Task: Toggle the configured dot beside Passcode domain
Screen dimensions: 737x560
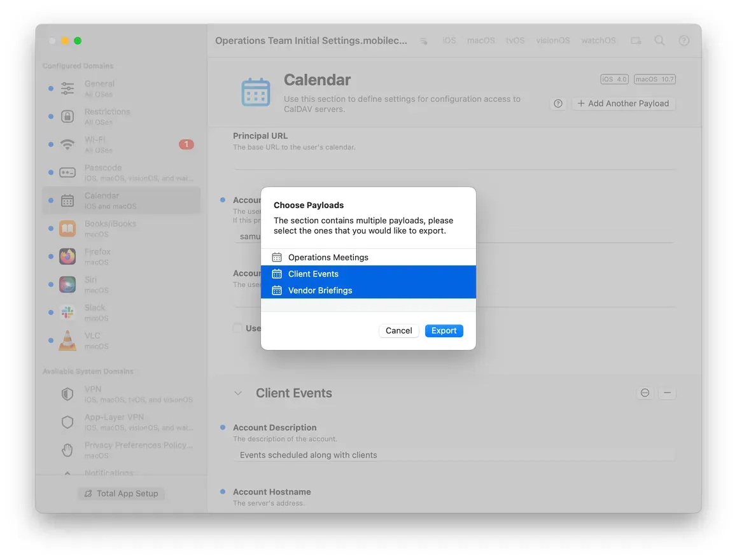Action: coord(52,172)
